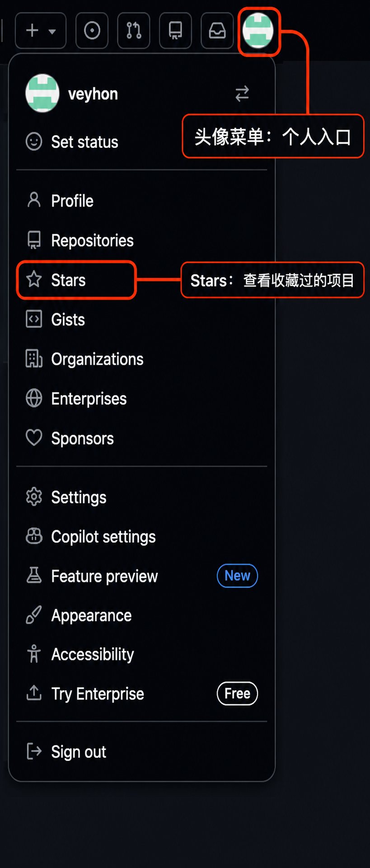The image size is (370, 868).
Task: Open Settings with the gear icon
Action: (x=142, y=497)
